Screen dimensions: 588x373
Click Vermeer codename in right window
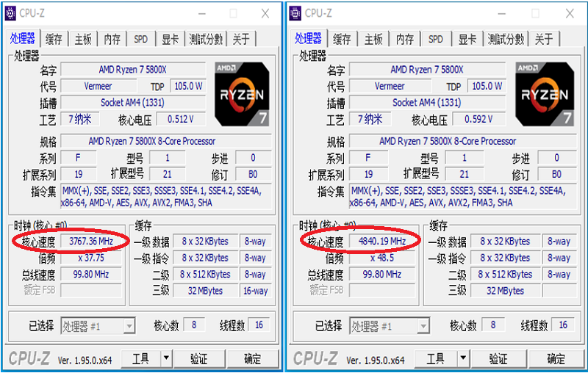click(390, 86)
